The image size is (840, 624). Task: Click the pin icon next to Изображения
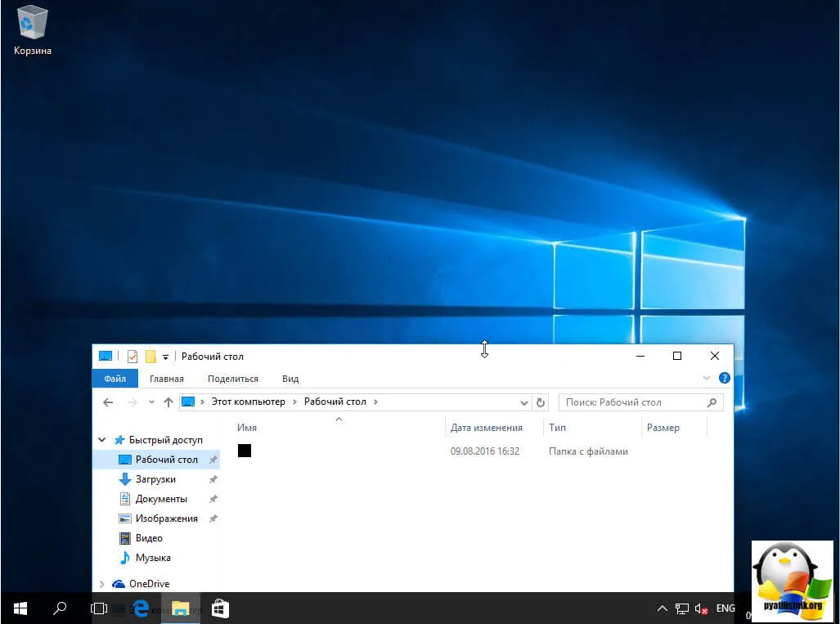213,519
